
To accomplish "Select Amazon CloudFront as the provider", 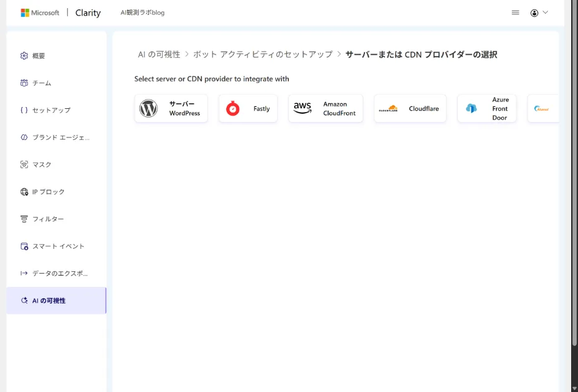I will [325, 108].
